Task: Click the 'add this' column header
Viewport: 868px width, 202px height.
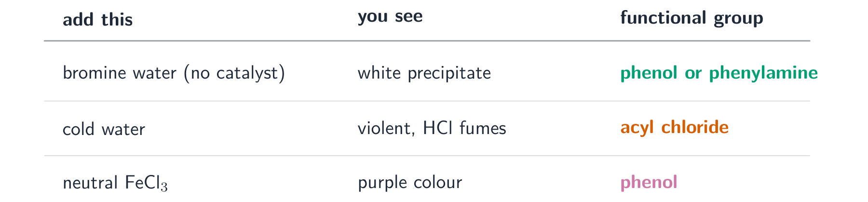Action: (97, 20)
